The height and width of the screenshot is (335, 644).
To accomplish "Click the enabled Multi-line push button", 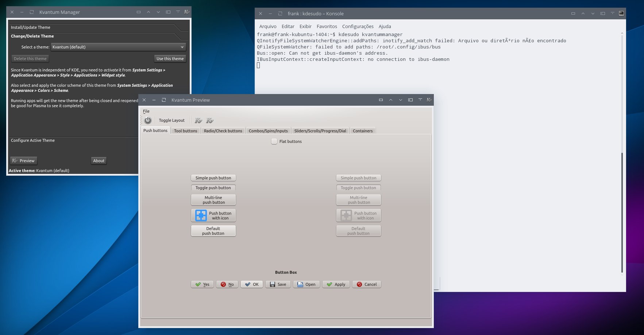I will point(213,200).
